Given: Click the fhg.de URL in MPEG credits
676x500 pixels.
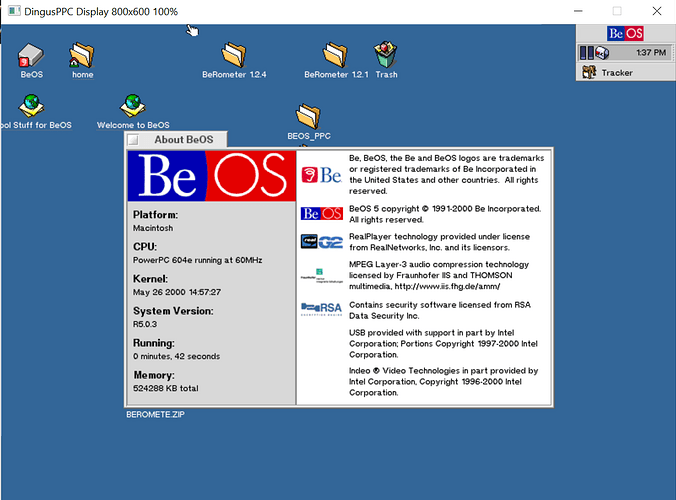Looking at the screenshot, I should point(448,286).
